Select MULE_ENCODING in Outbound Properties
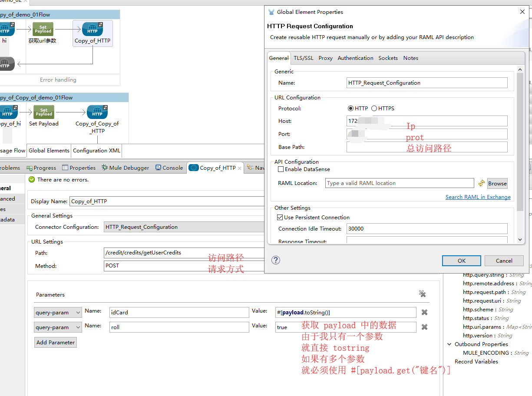This screenshot has height=396, width=532. click(x=496, y=353)
